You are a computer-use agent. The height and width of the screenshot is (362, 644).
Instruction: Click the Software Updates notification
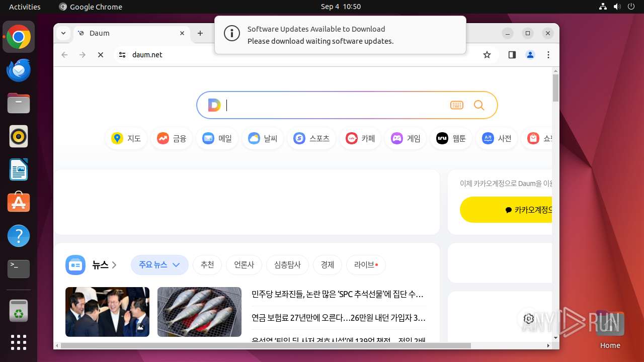(x=340, y=35)
